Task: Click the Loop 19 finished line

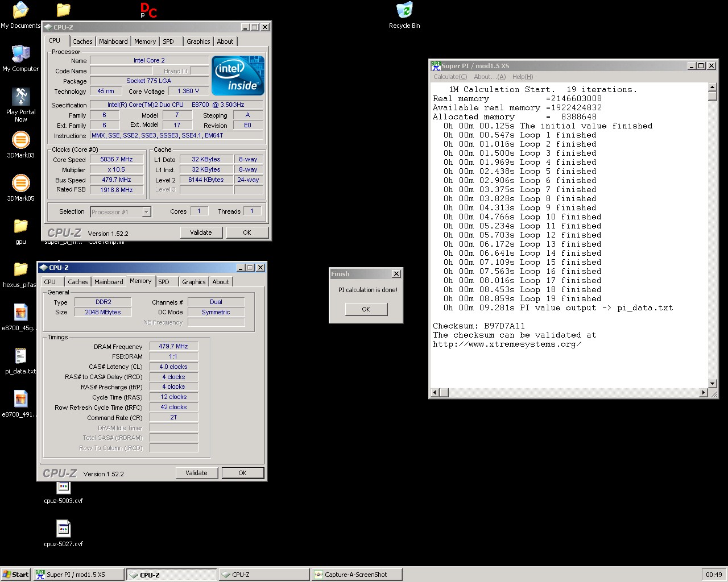Action: click(x=522, y=299)
